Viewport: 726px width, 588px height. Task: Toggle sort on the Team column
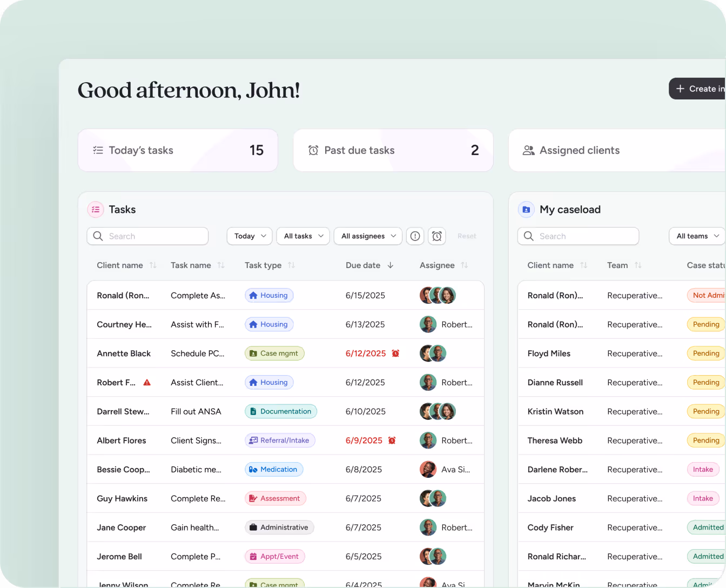point(638,265)
